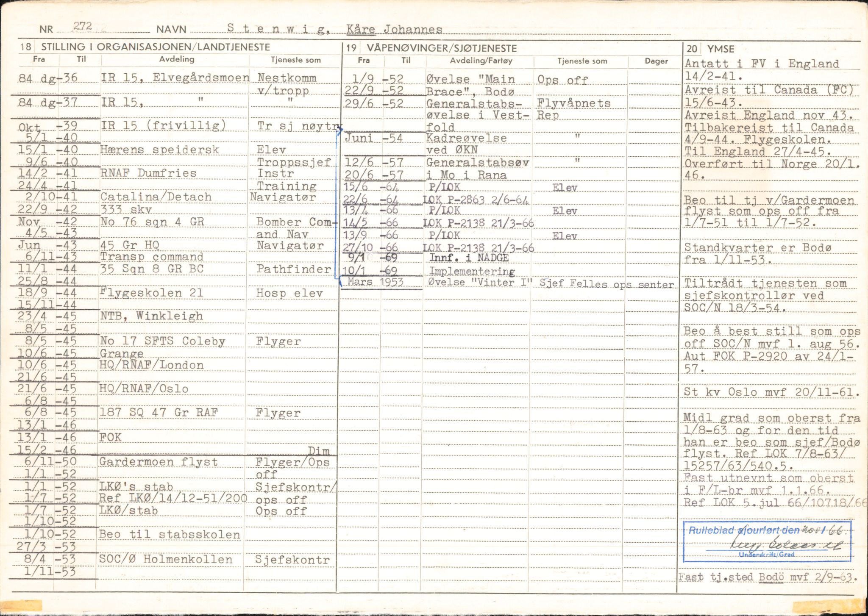
Task: Click 'HQ/RNAF/London' entry
Action: pos(152,365)
